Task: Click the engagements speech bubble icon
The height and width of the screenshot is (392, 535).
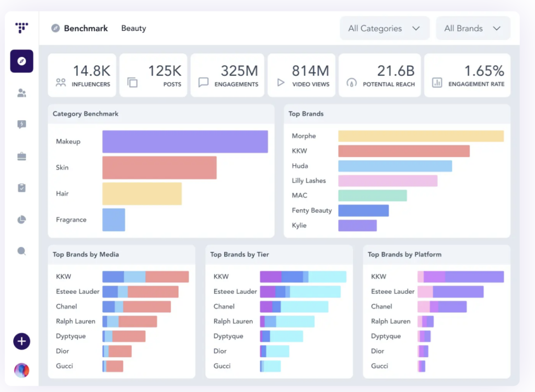Action: 203,82
